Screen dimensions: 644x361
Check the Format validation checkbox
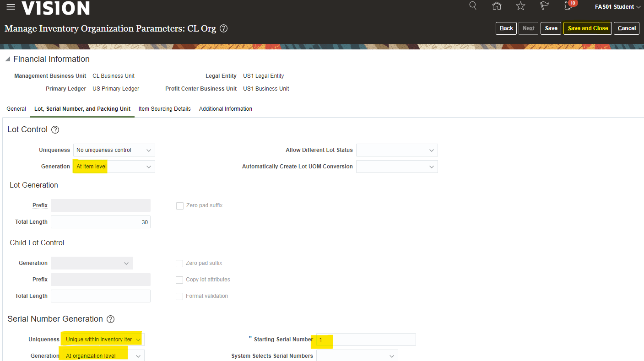(180, 296)
